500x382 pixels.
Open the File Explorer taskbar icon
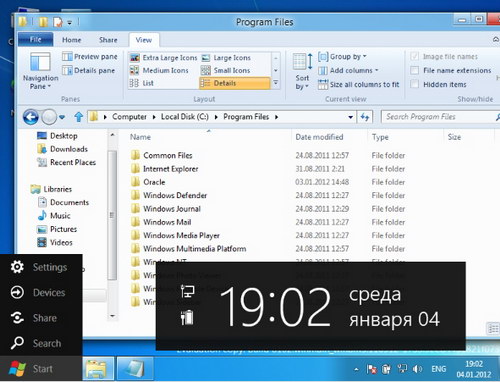tap(98, 369)
